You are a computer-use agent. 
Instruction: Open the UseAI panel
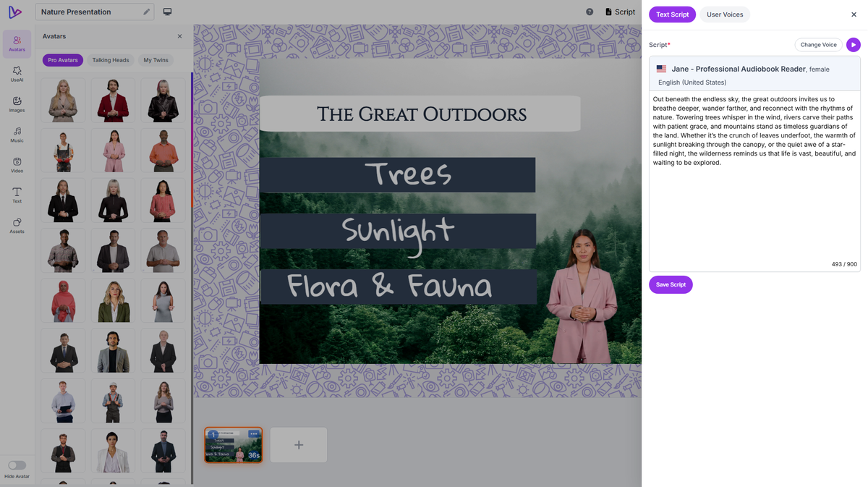point(16,73)
